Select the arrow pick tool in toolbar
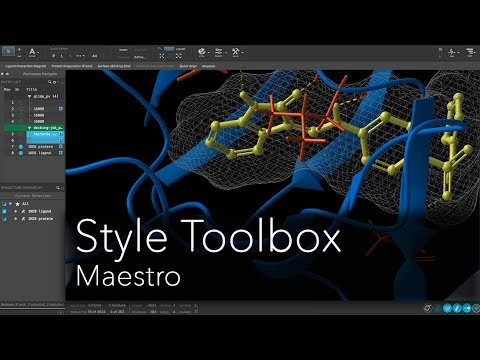This screenshot has width=480, height=360. [x=8, y=51]
